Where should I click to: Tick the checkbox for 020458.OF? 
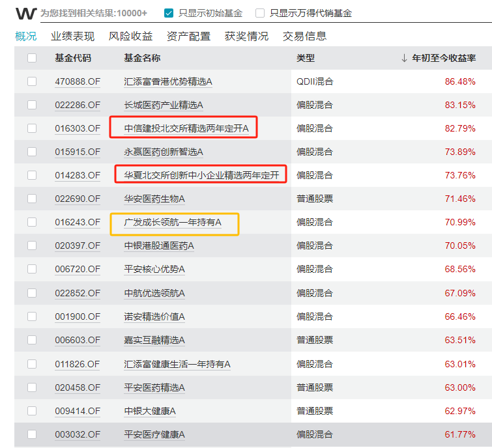32,387
